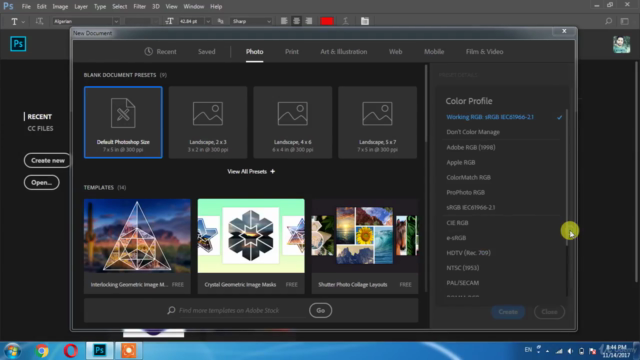Switch to the Saved tab
The height and width of the screenshot is (360, 640).
(207, 52)
